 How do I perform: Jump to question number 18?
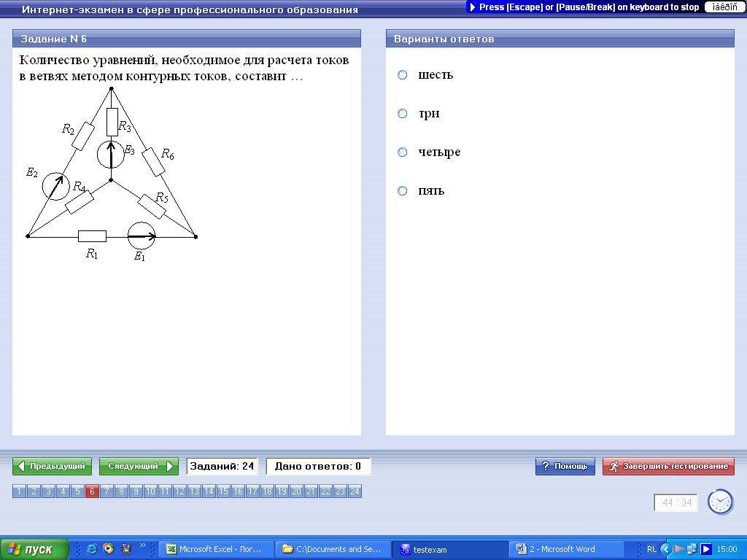pos(267,491)
